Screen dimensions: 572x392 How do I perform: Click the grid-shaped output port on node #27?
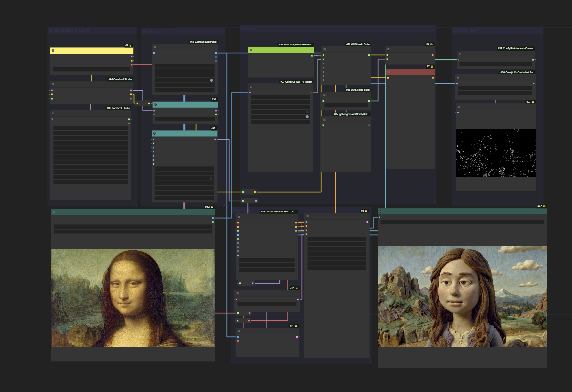click(311, 93)
